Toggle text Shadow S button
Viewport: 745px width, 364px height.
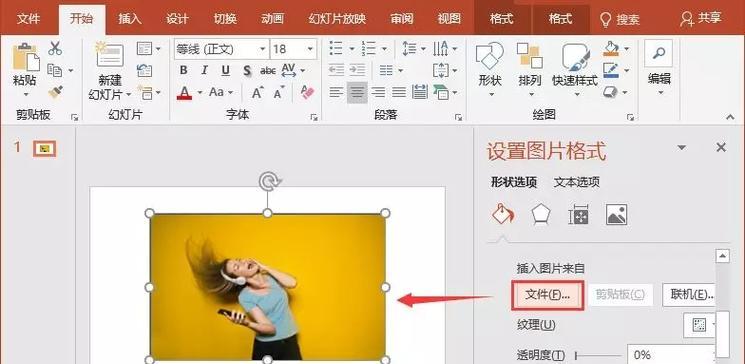247,70
